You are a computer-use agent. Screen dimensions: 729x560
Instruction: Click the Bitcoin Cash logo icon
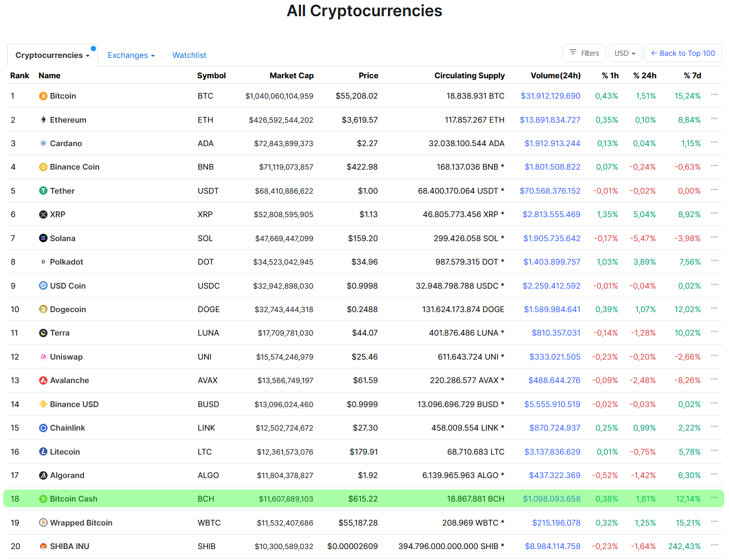pyautogui.click(x=43, y=499)
